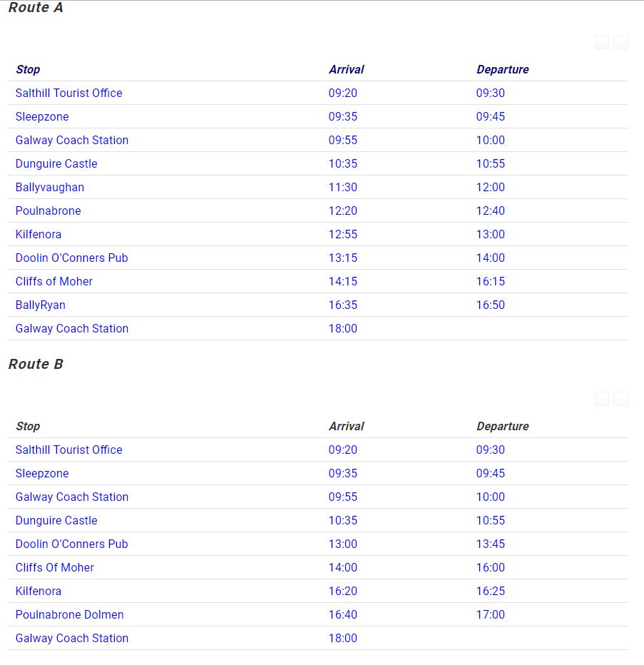Click the Arrival column header in Route A

(x=347, y=69)
